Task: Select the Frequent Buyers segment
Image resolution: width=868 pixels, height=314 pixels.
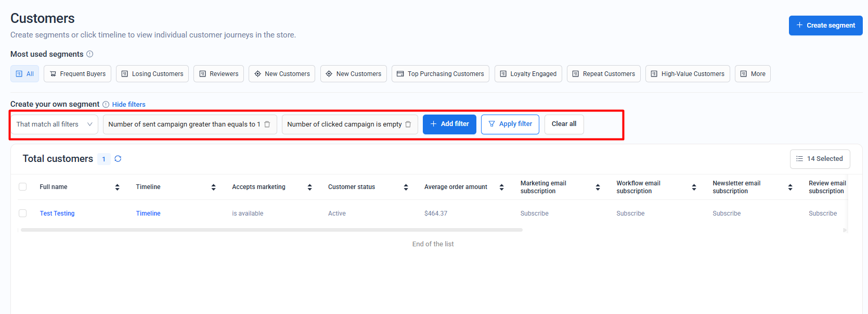Action: [77, 74]
